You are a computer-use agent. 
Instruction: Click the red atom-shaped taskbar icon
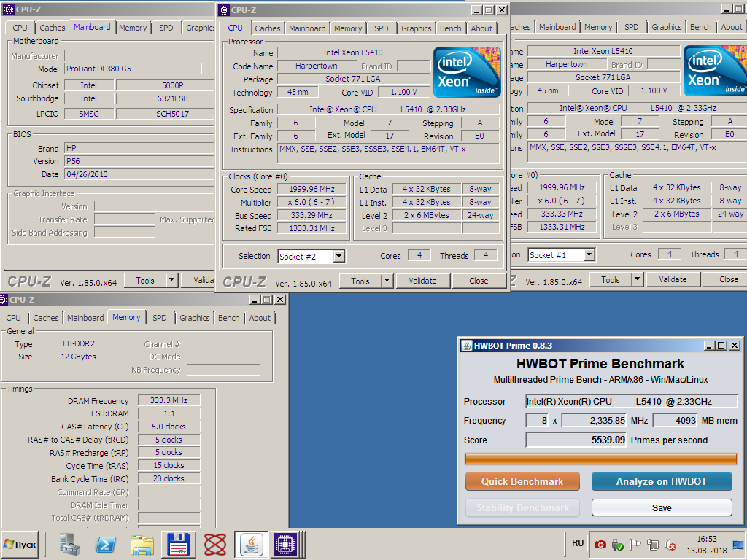click(x=215, y=544)
